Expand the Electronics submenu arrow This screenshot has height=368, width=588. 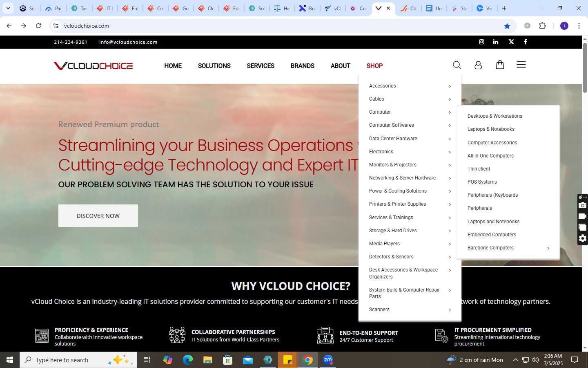pyautogui.click(x=450, y=152)
